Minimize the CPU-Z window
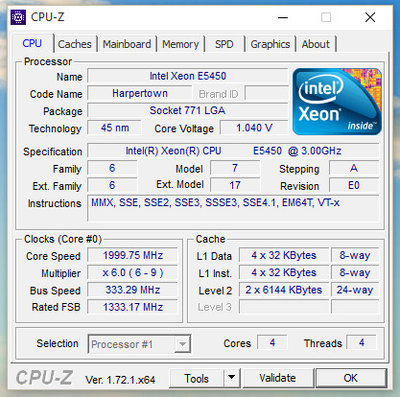 click(283, 17)
